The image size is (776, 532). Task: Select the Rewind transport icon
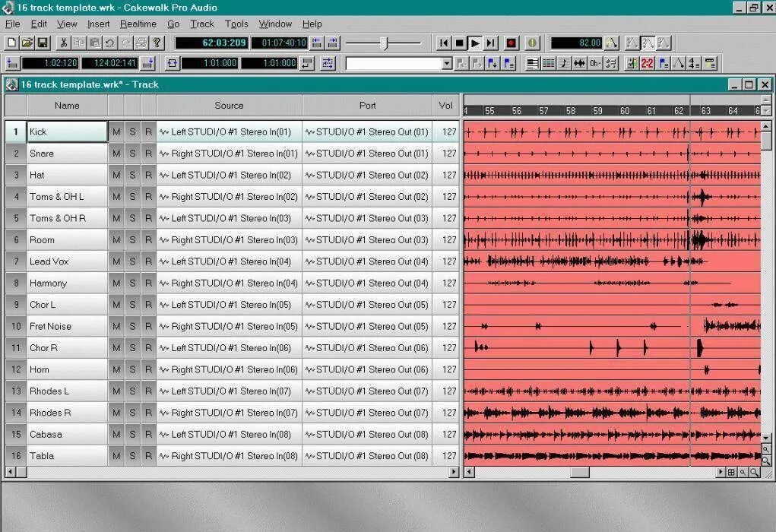(443, 43)
